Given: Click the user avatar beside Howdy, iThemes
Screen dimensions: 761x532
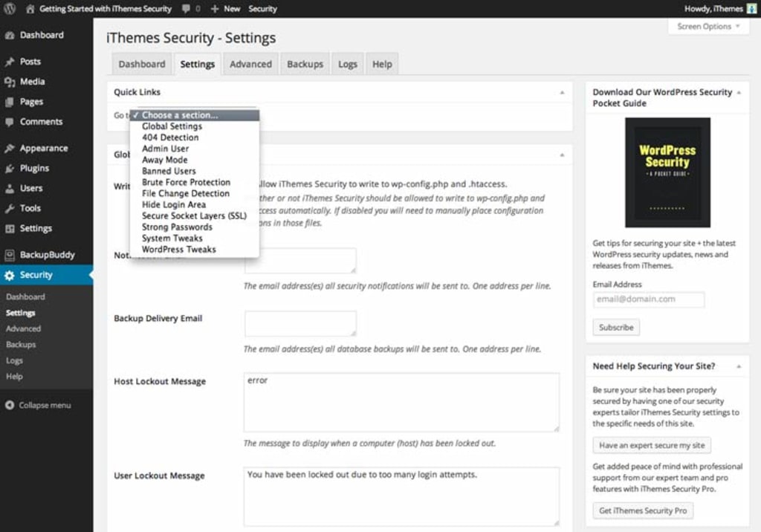Looking at the screenshot, I should [751, 9].
